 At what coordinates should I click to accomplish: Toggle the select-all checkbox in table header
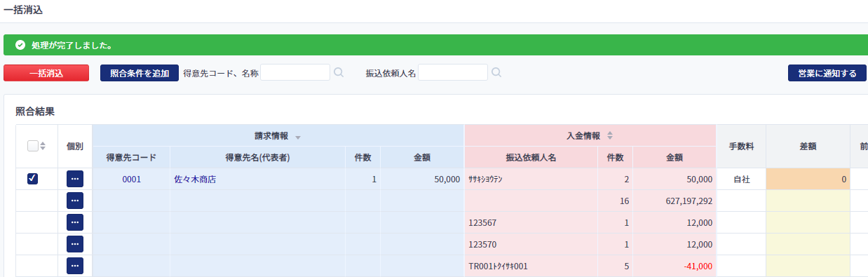[x=32, y=146]
